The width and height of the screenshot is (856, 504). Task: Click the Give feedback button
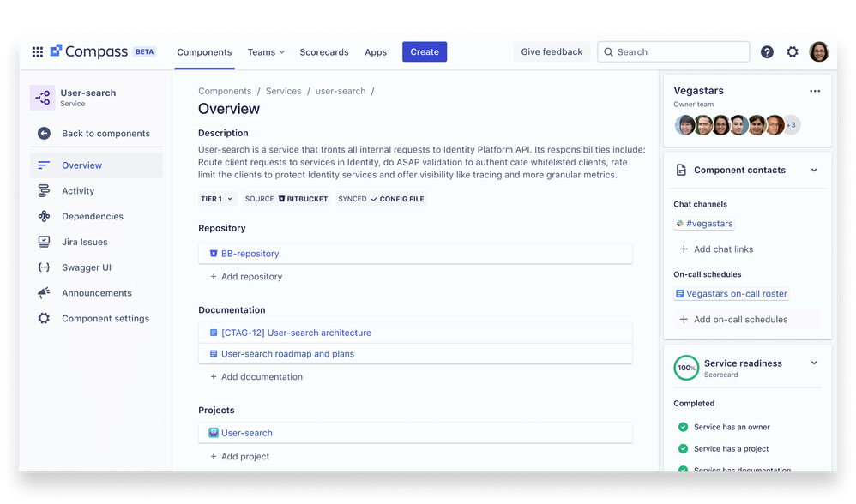coord(552,51)
